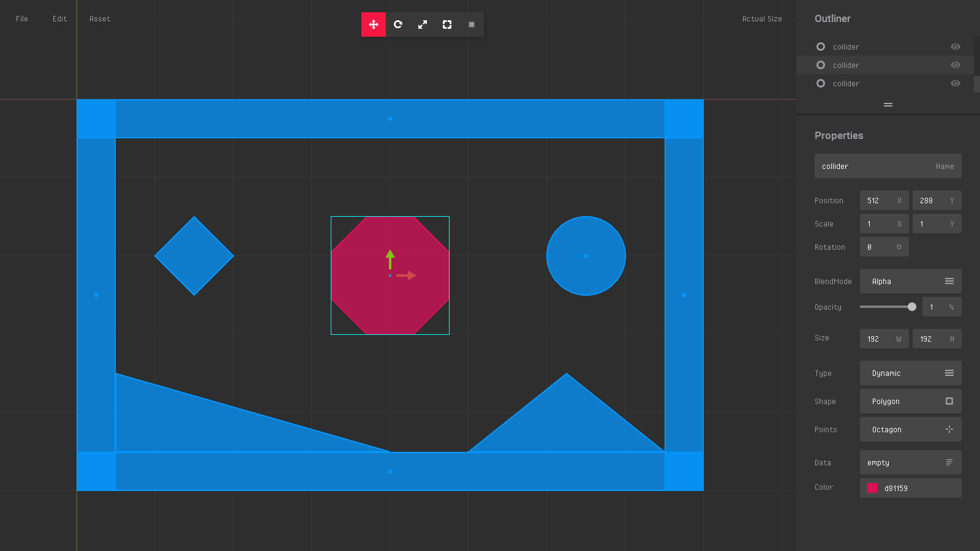This screenshot has height=551, width=980.
Task: Select the Rotate tool
Action: coord(398,24)
